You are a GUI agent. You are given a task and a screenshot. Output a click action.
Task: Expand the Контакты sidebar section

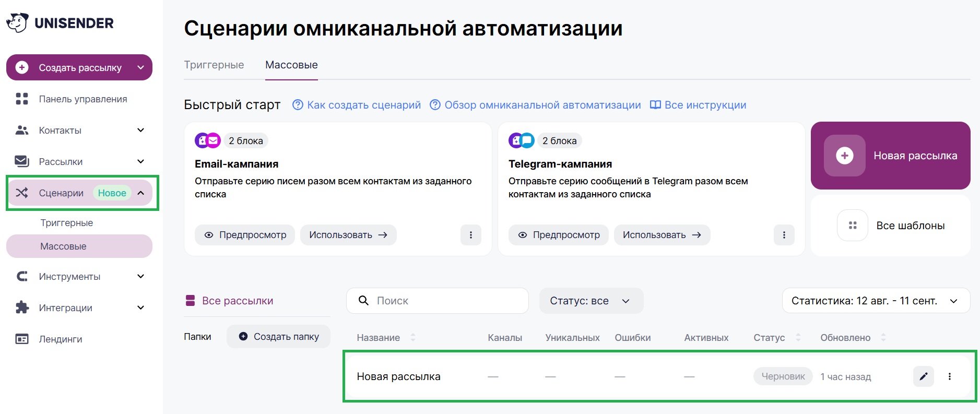(x=140, y=131)
